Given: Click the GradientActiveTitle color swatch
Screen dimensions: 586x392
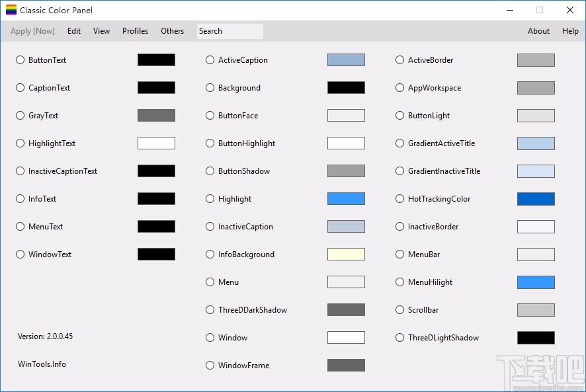Looking at the screenshot, I should (536, 143).
